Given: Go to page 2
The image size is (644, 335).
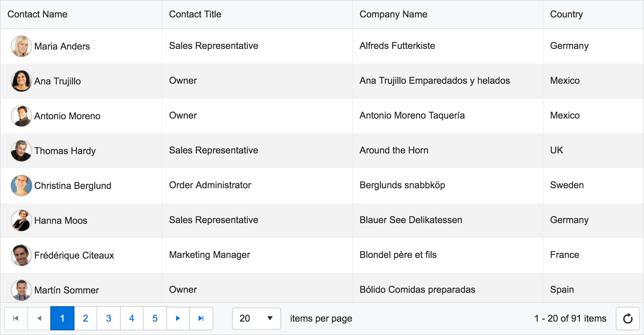Looking at the screenshot, I should click(86, 318).
